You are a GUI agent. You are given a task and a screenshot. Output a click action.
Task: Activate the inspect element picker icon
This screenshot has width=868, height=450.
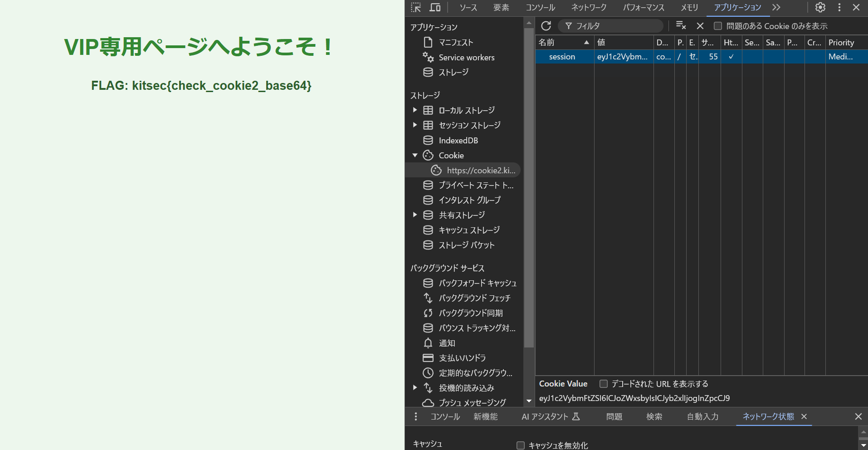point(416,7)
